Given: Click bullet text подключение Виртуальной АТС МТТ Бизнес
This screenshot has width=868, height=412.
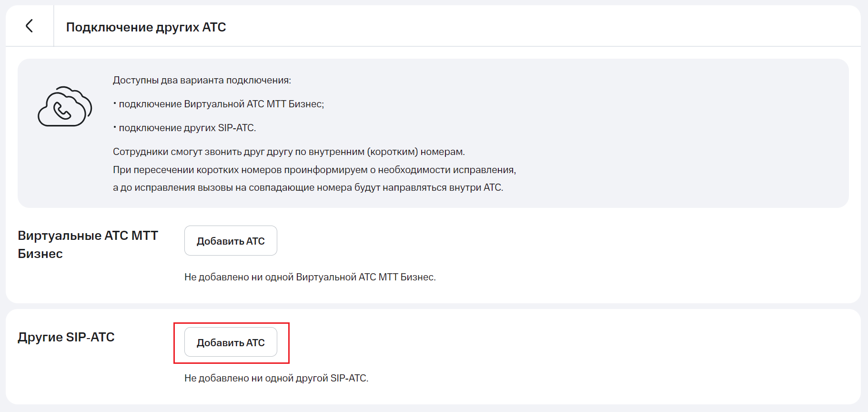Looking at the screenshot, I should [221, 104].
